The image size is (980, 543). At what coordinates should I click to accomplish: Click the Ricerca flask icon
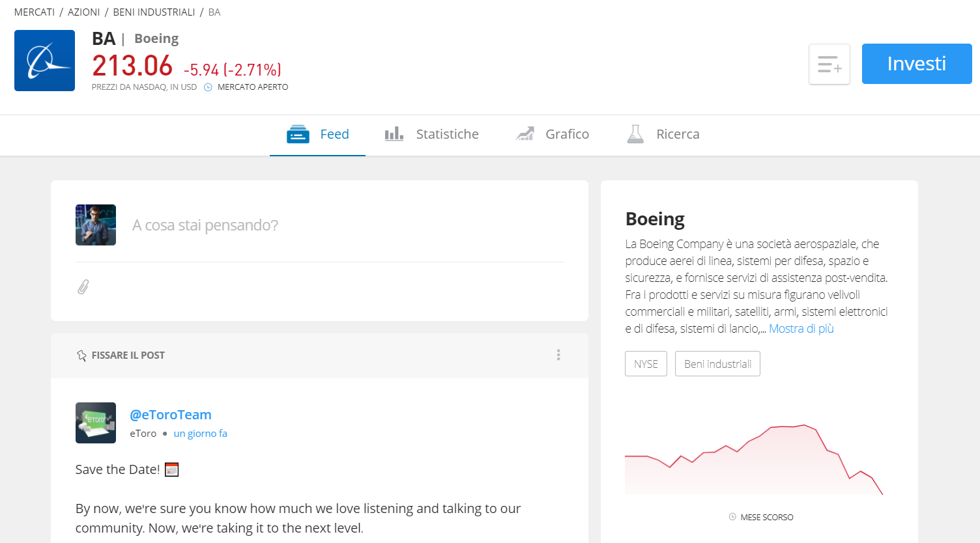tap(635, 134)
